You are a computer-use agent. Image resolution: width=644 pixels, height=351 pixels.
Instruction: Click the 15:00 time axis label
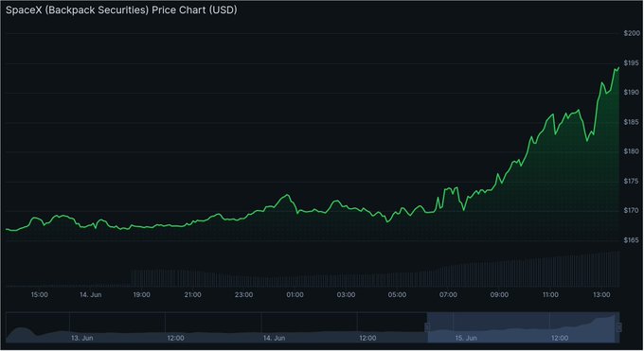[x=40, y=295]
